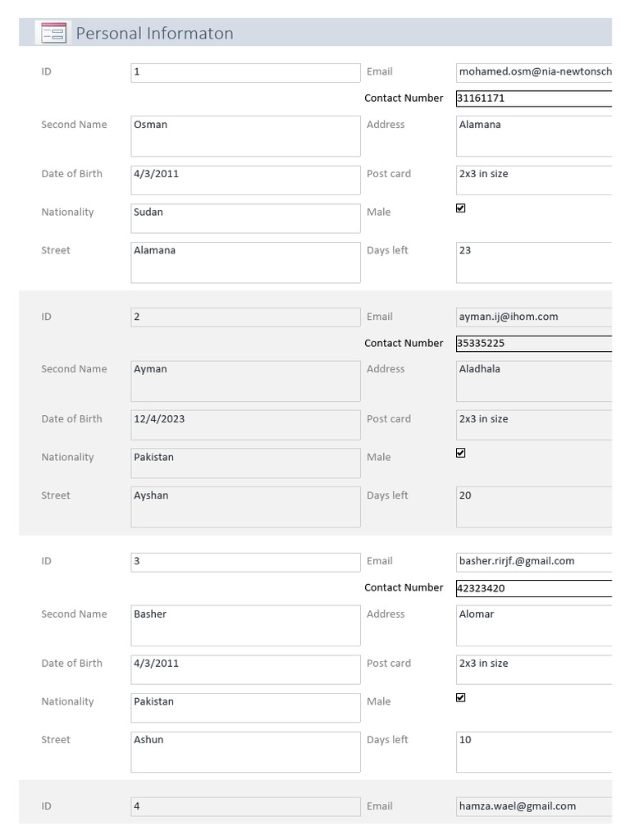The width and height of the screenshot is (630, 840).
Task: Click Days left field showing 23
Action: [x=534, y=262]
